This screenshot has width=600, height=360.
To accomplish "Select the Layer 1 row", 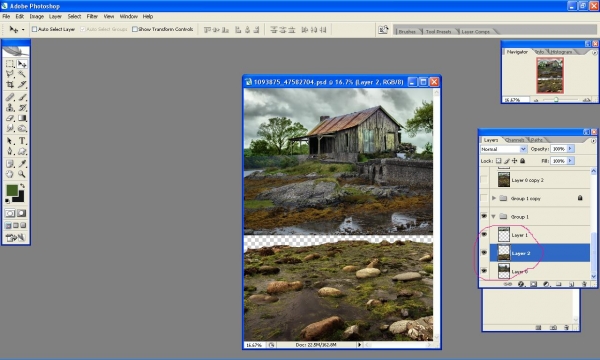I will point(540,235).
